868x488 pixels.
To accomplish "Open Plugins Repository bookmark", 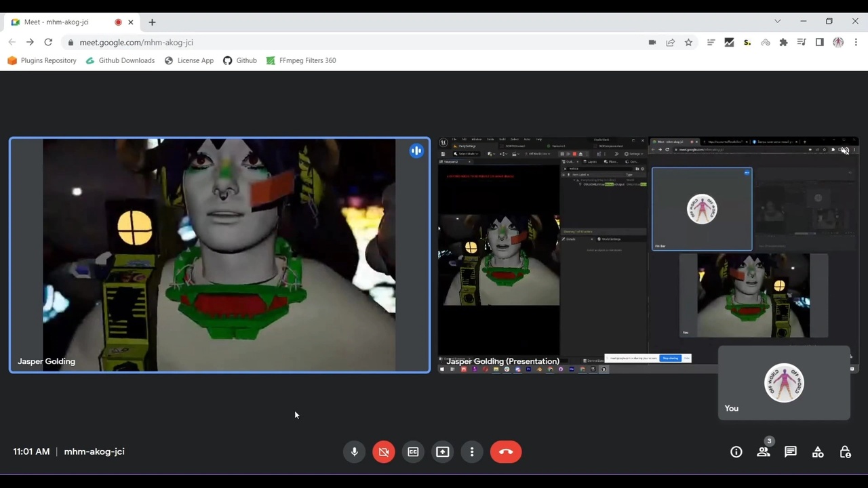I will click(x=42, y=60).
